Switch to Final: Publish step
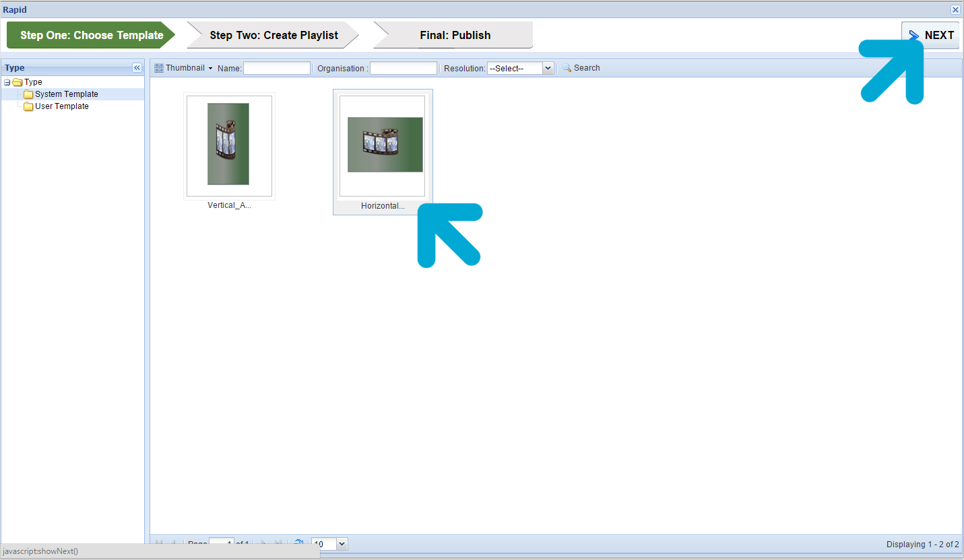 coord(454,35)
